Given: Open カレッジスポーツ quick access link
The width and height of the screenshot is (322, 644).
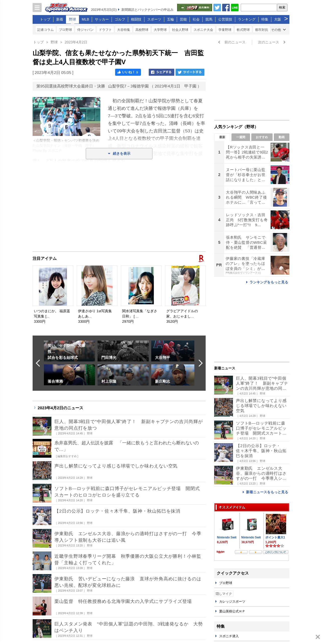Looking at the screenshot, I should 232,601.
